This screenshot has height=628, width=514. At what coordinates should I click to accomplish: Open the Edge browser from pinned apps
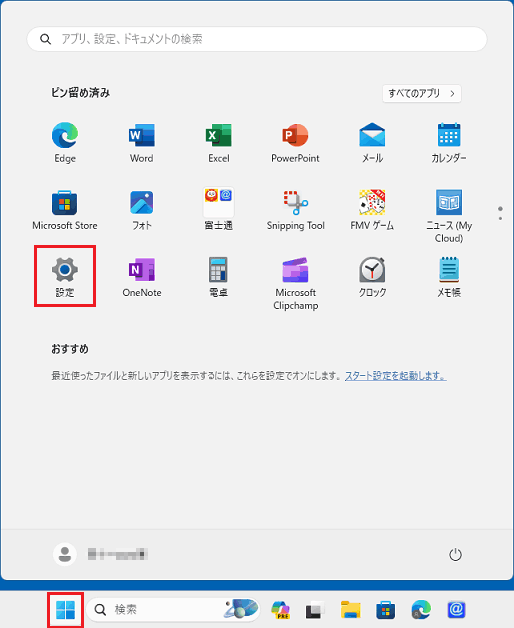[65, 142]
